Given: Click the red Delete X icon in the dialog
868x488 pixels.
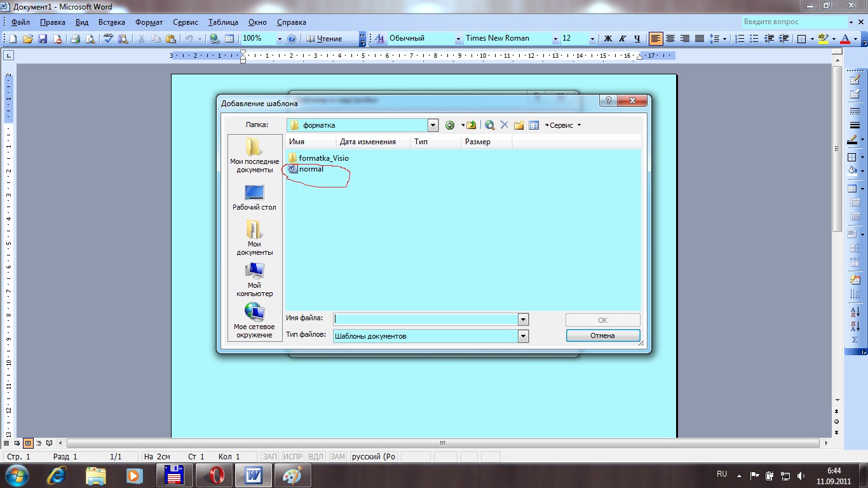Looking at the screenshot, I should pyautogui.click(x=504, y=125).
